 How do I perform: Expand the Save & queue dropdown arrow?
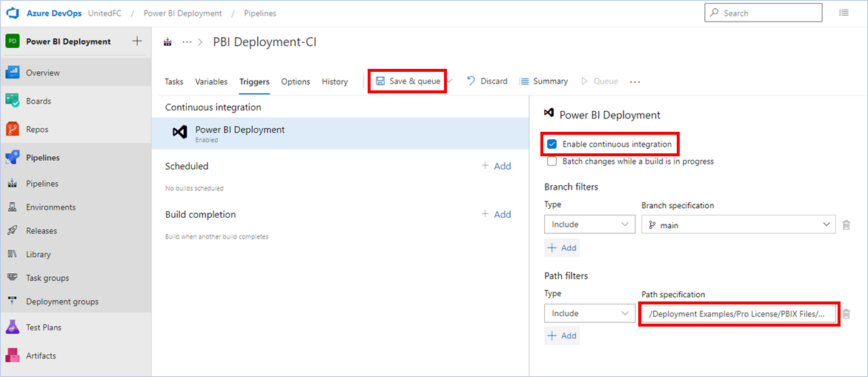pos(450,81)
